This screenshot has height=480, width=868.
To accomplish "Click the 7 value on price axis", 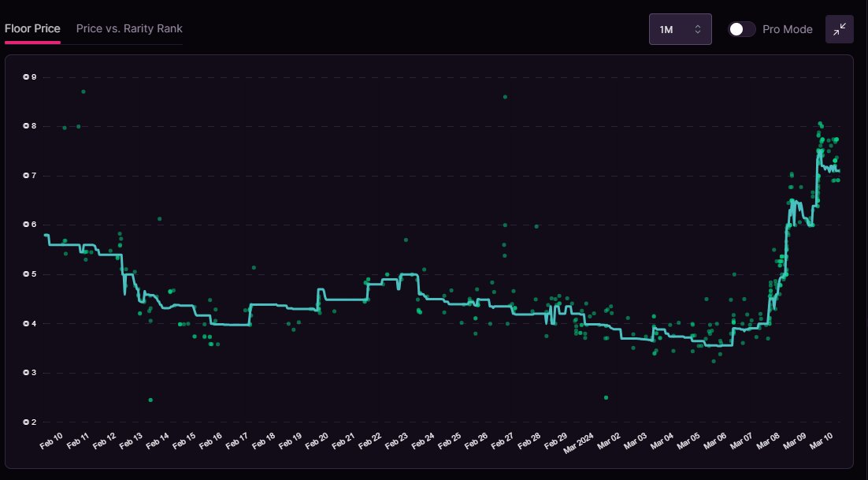I will (30, 176).
